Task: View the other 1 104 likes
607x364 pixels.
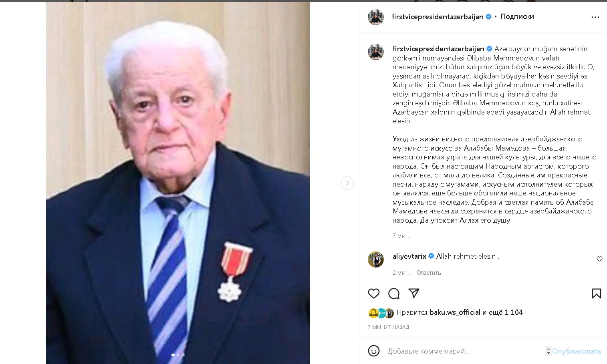Action: coord(506,312)
